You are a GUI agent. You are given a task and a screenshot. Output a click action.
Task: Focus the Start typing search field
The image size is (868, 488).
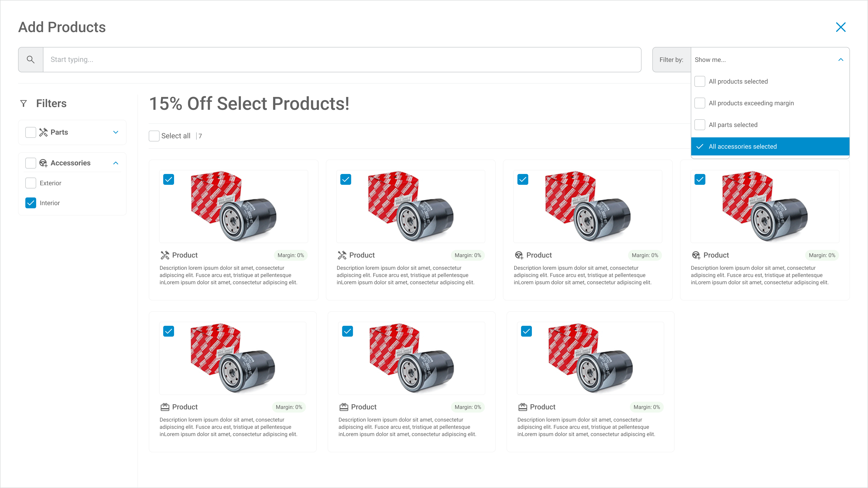tap(342, 60)
